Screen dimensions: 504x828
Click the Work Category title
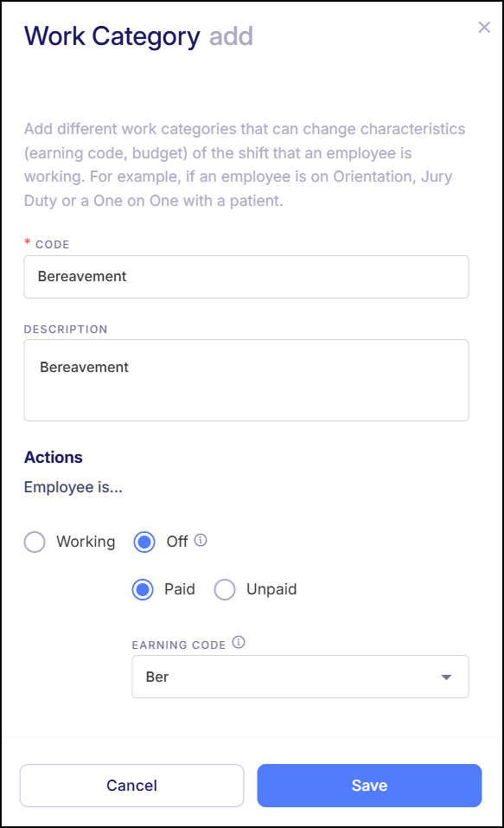pyautogui.click(x=111, y=36)
